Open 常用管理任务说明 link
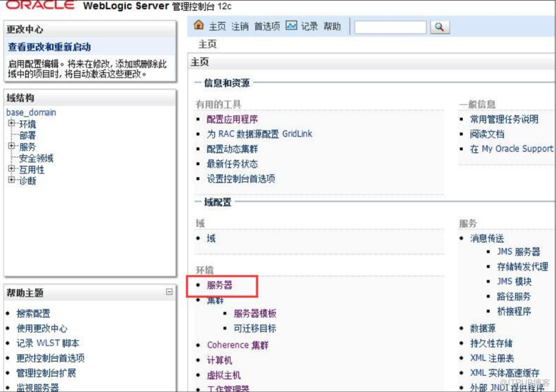556x392 pixels. [504, 119]
